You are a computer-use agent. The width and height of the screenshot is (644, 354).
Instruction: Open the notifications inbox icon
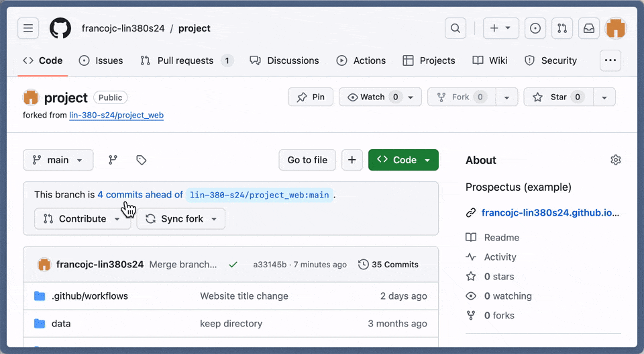588,28
